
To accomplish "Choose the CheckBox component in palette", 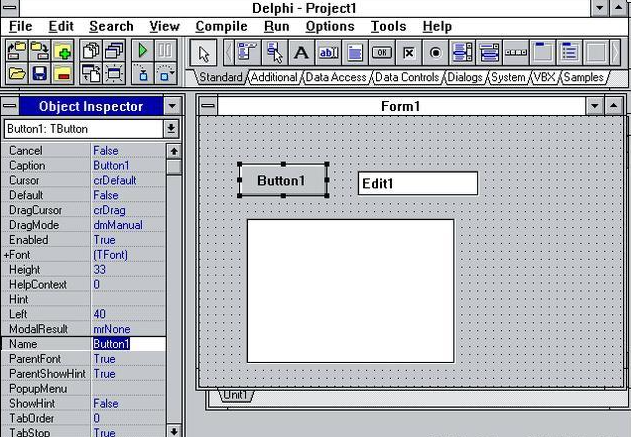I will [409, 52].
